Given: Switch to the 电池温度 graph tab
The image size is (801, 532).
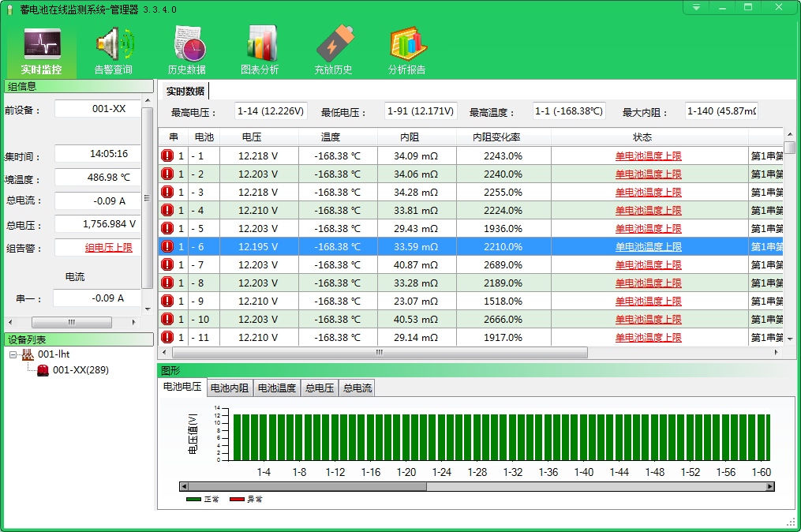Looking at the screenshot, I should pos(277,388).
